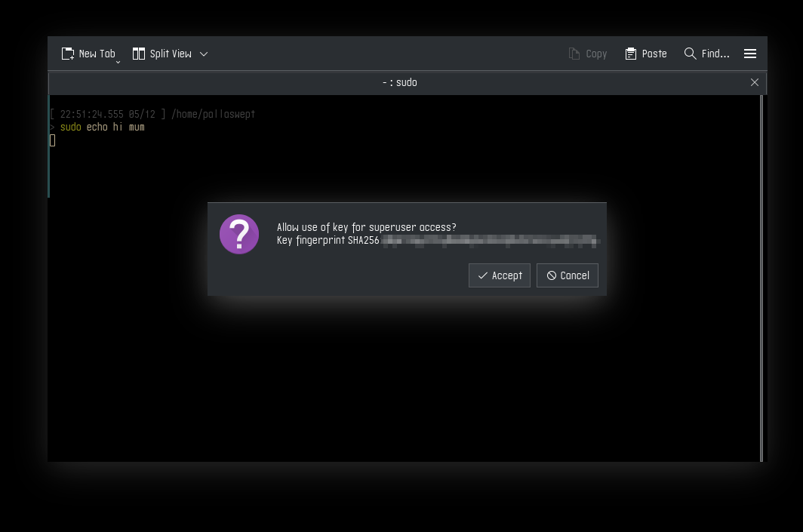
Task: Click the Split View panes icon
Action: coord(138,54)
